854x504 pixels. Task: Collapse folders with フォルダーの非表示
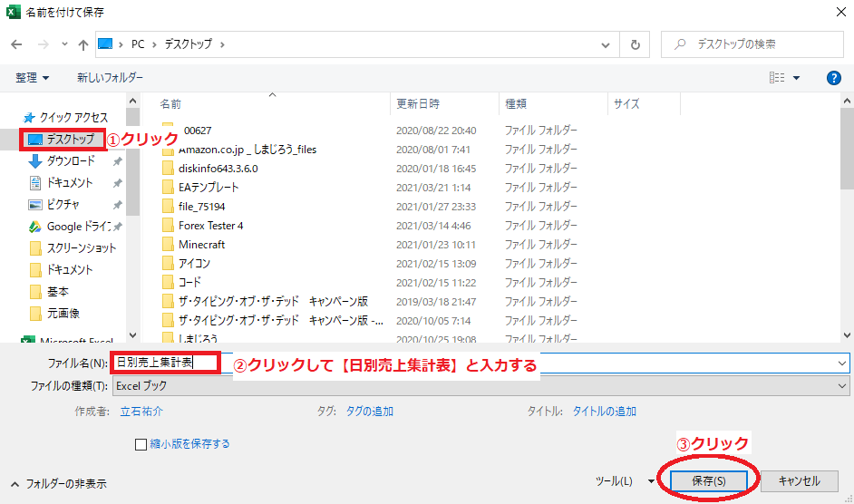click(x=58, y=484)
